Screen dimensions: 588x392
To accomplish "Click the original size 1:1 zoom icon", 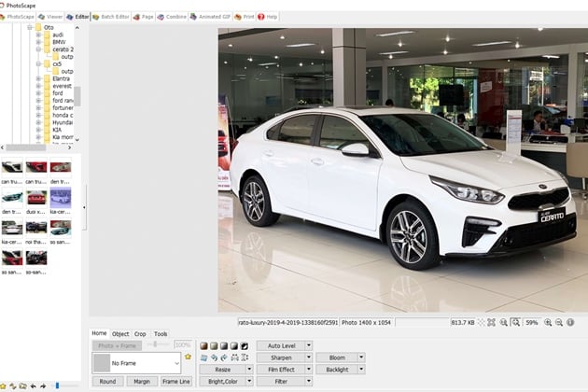I will coord(504,323).
